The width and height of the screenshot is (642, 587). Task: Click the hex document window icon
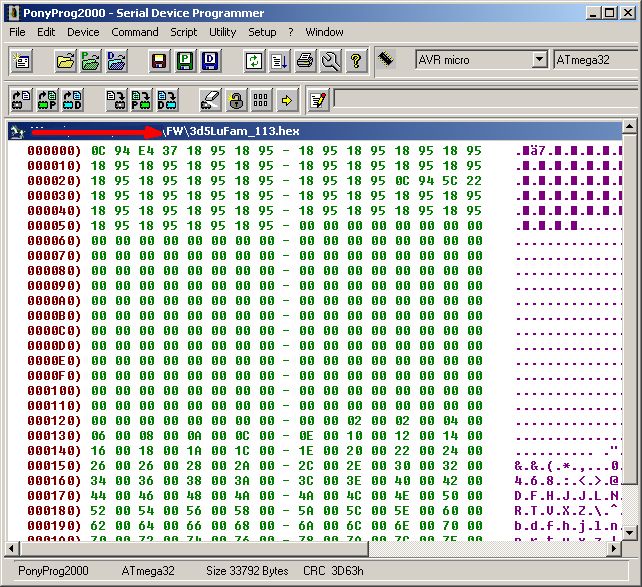click(17, 131)
